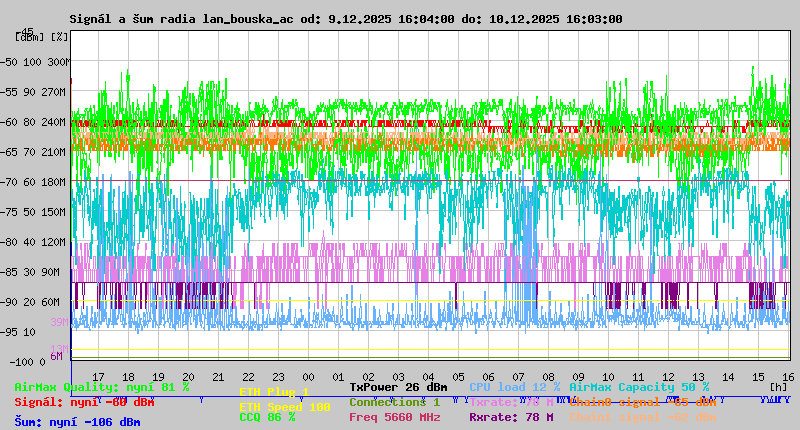Select the CPU load 12 % label
800x430 pixels.
pyautogui.click(x=514, y=387)
